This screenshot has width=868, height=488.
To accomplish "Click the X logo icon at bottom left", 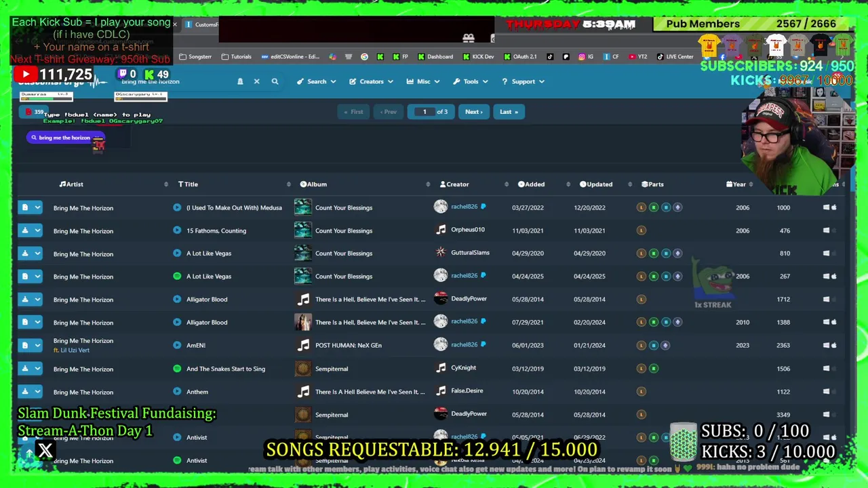I will click(x=45, y=451).
